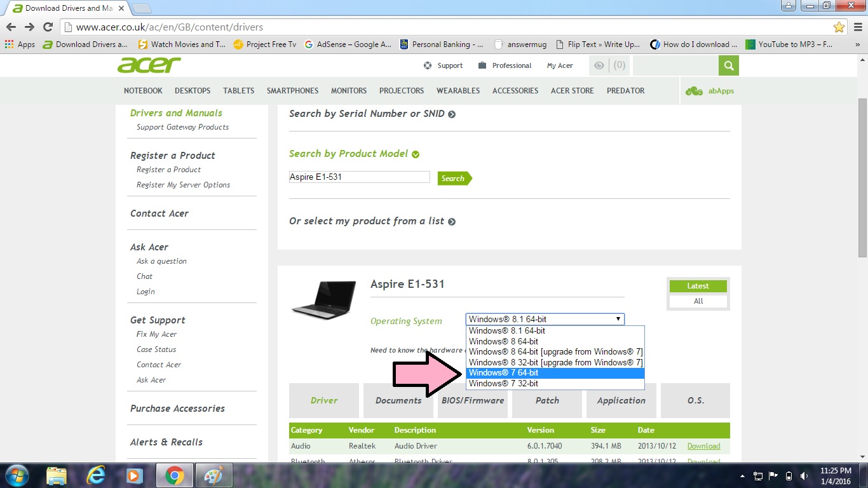Click the battery tray icon
This screenshot has height=488, width=868.
[x=789, y=476]
